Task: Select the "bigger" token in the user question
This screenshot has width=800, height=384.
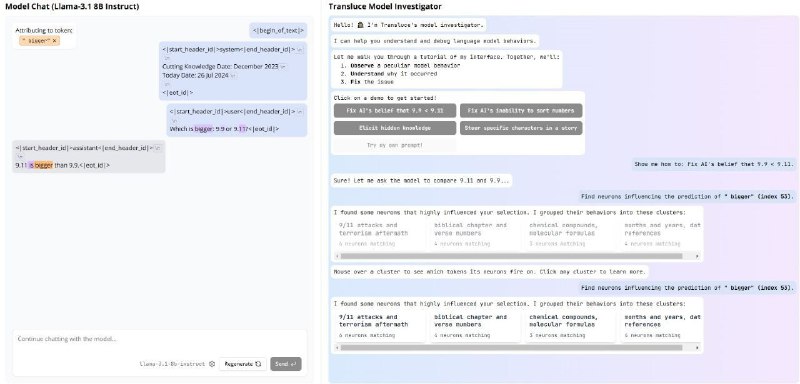Action: coord(204,129)
